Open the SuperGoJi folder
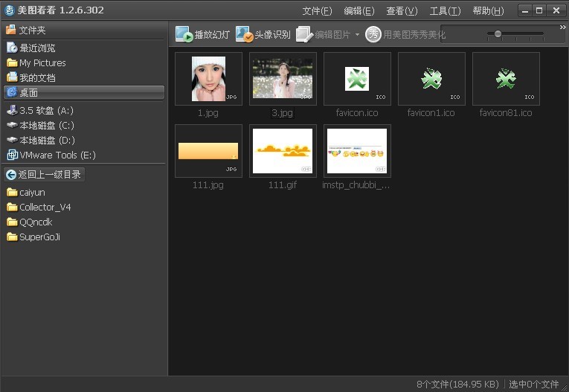 [39, 237]
